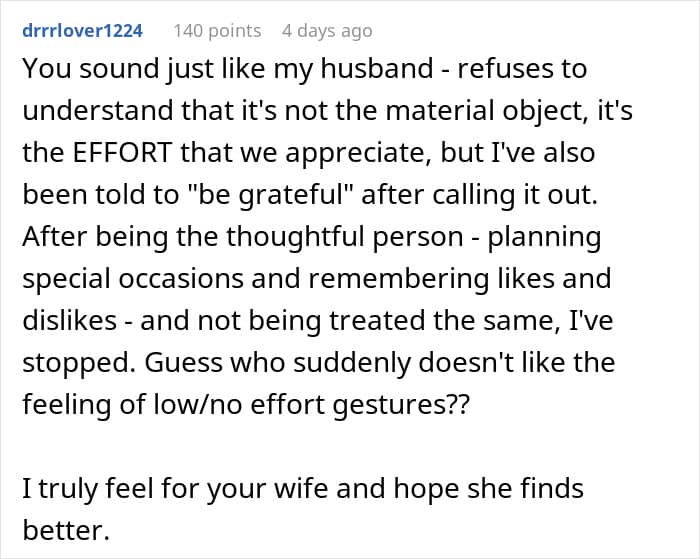Click the capitalized word EFFORT

122,152
